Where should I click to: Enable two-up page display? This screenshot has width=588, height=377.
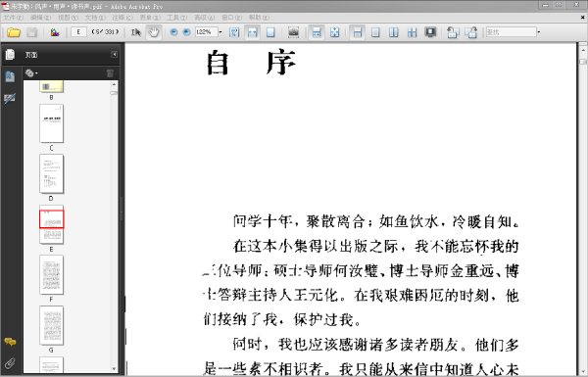point(394,32)
